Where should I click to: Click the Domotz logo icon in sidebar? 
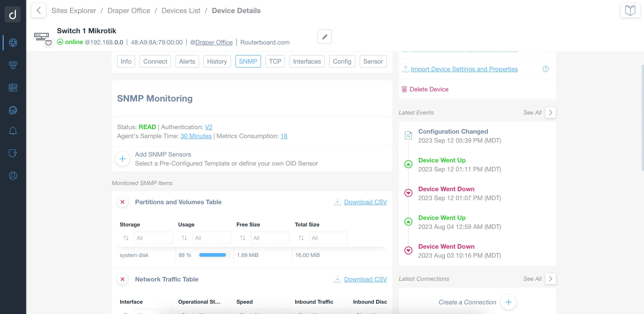click(x=13, y=14)
